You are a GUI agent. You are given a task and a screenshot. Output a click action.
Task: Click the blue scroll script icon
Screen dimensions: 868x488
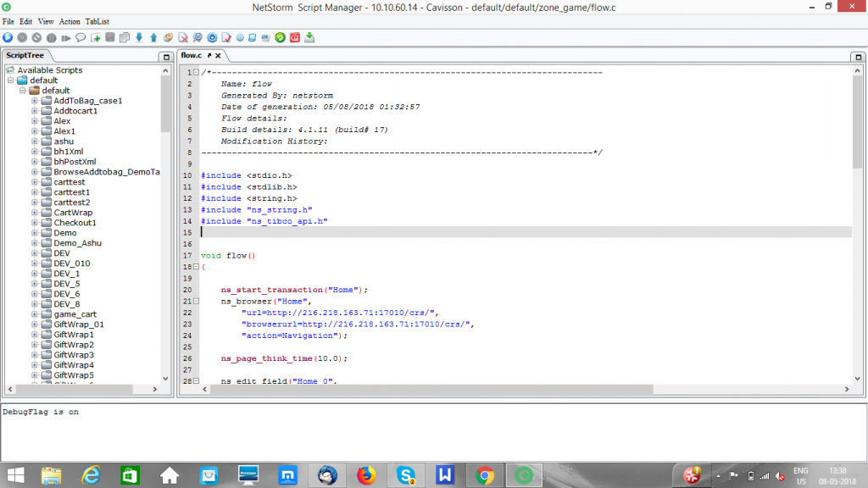[253, 37]
